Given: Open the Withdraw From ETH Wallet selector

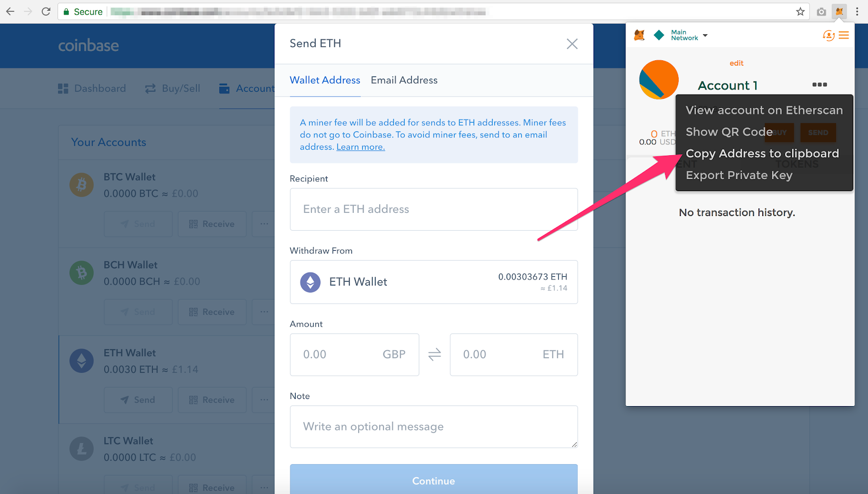Looking at the screenshot, I should tap(434, 282).
